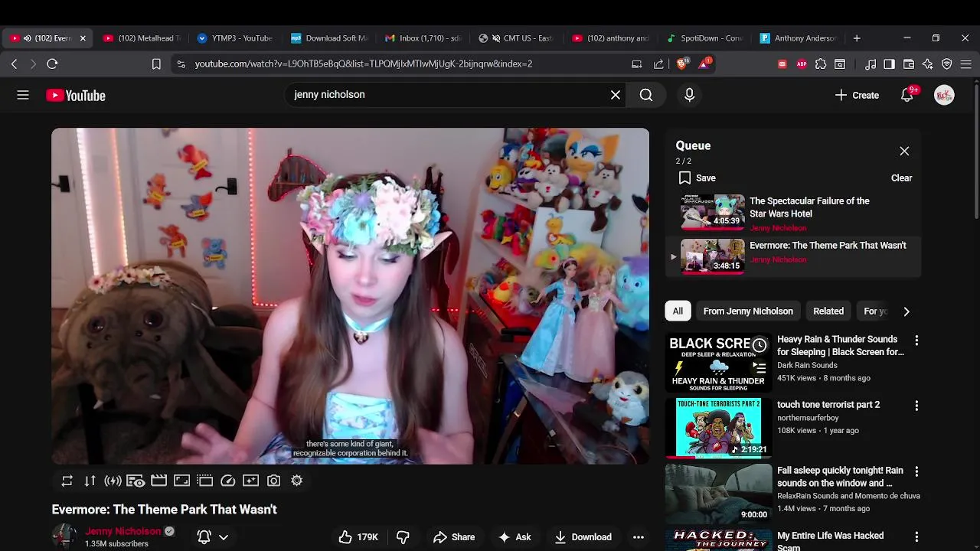
Task: Open a new browser tab
Action: pyautogui.click(x=857, y=38)
